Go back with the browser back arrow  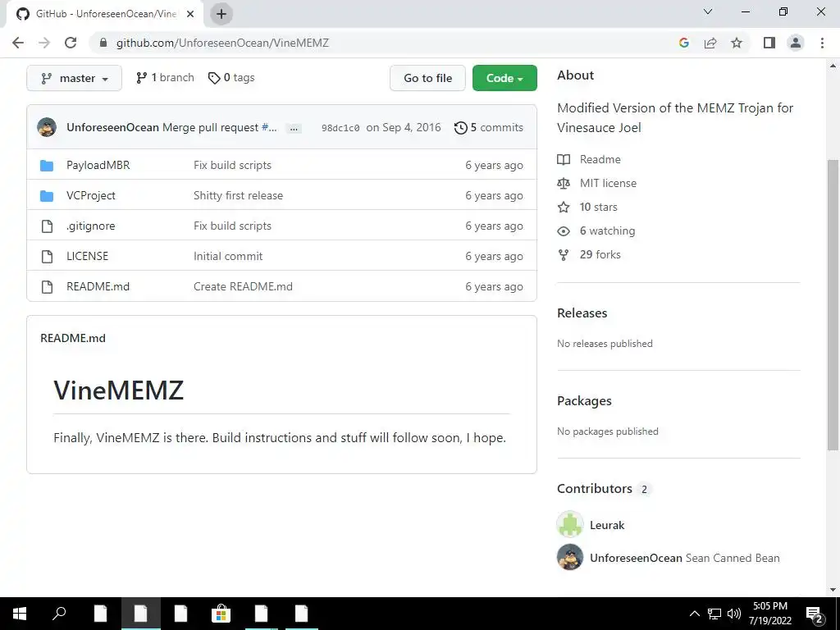tap(18, 43)
